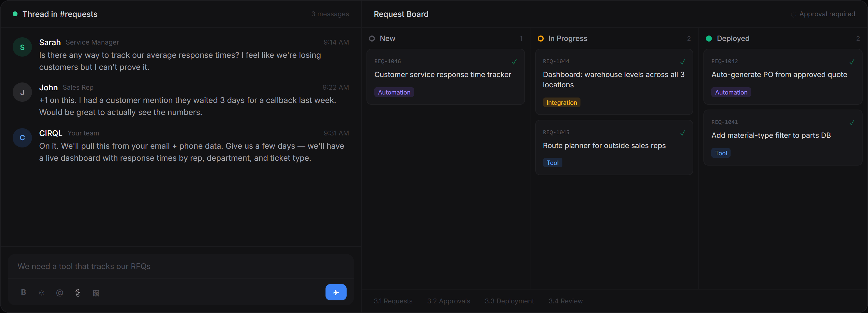Switch to the 3.2 Approvals tab
Viewport: 868px width, 313px height.
point(448,301)
